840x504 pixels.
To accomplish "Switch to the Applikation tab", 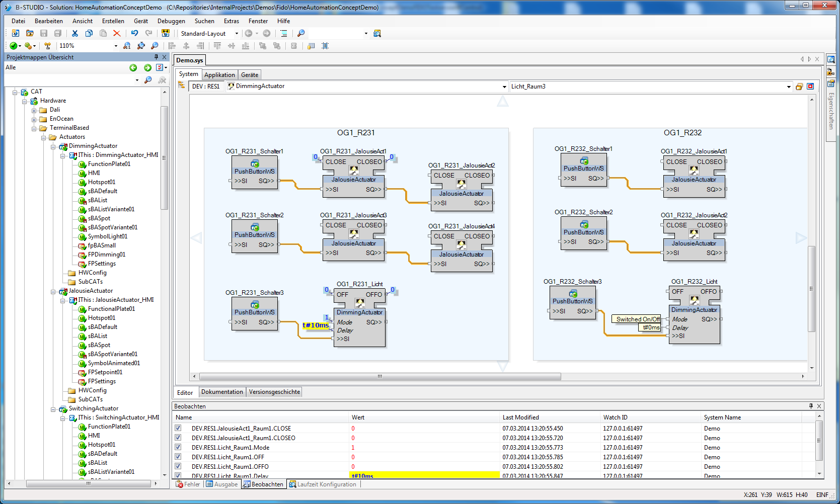I will point(219,75).
